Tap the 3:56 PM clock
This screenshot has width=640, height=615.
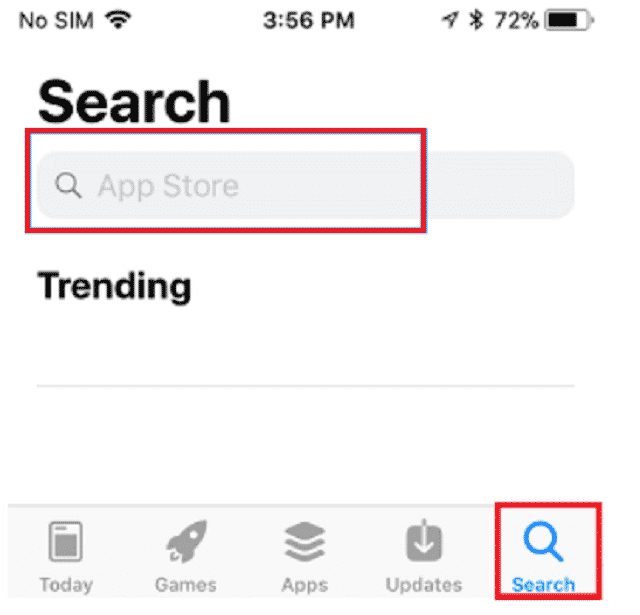tap(309, 20)
